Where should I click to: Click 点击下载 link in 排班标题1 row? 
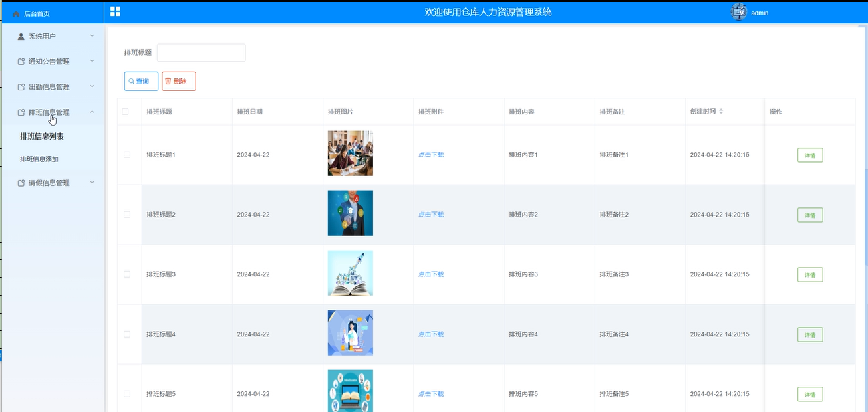(x=431, y=155)
